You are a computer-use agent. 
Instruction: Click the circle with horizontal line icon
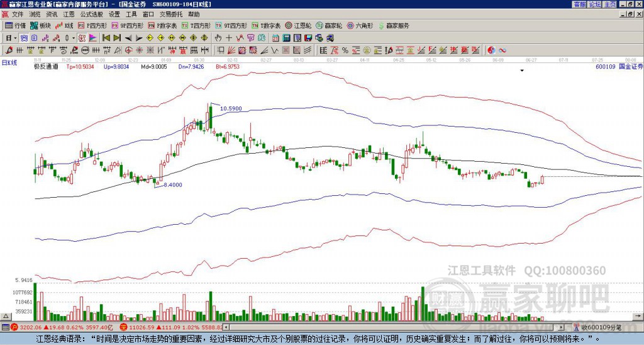[85, 50]
